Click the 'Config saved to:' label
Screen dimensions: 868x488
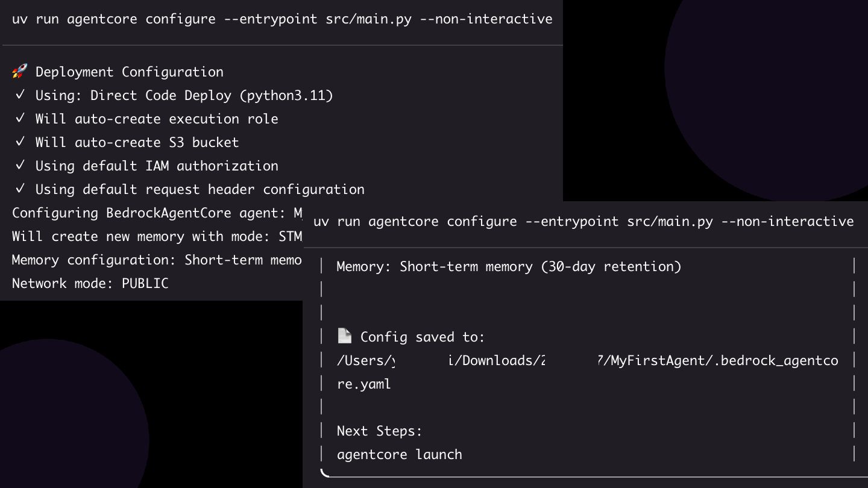pos(423,337)
